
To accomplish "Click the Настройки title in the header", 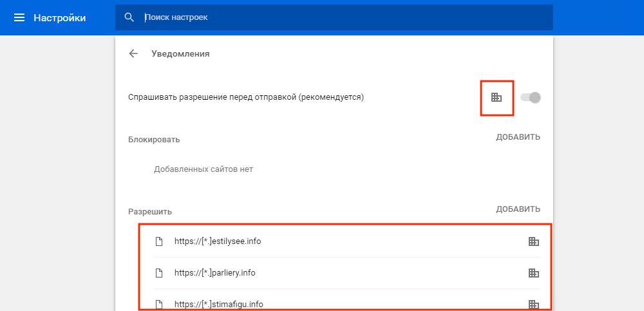I will 59,17.
